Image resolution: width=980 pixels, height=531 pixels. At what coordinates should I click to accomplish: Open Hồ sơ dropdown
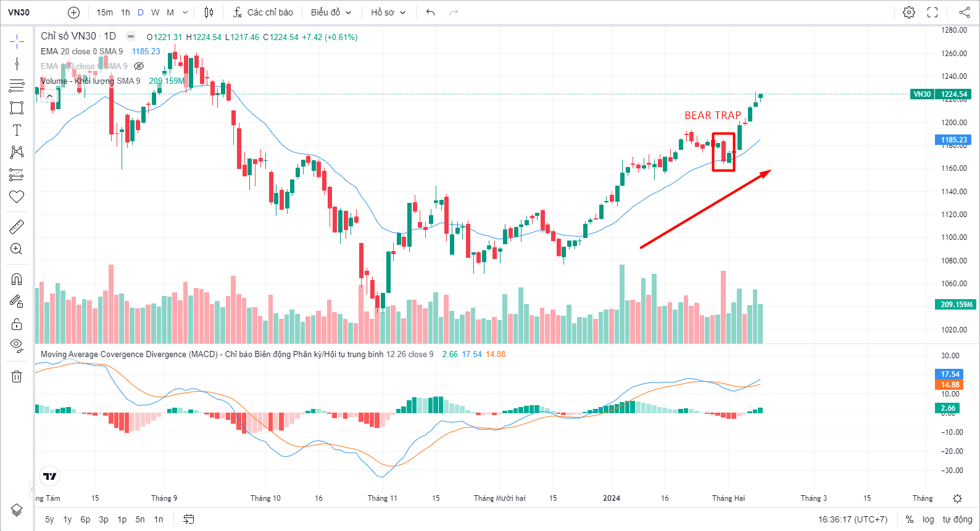click(388, 12)
